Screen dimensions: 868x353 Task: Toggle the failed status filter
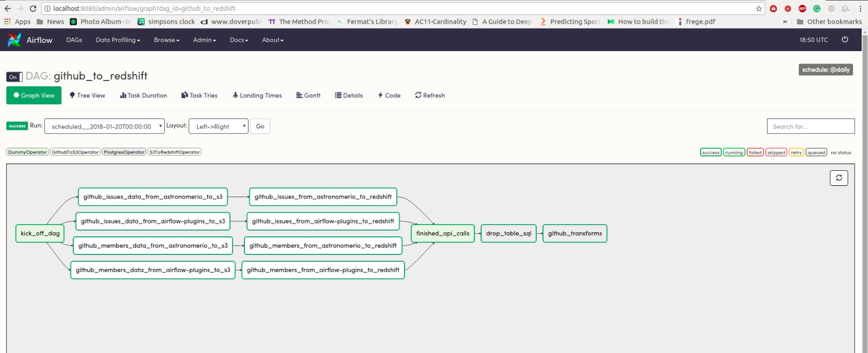click(x=755, y=152)
